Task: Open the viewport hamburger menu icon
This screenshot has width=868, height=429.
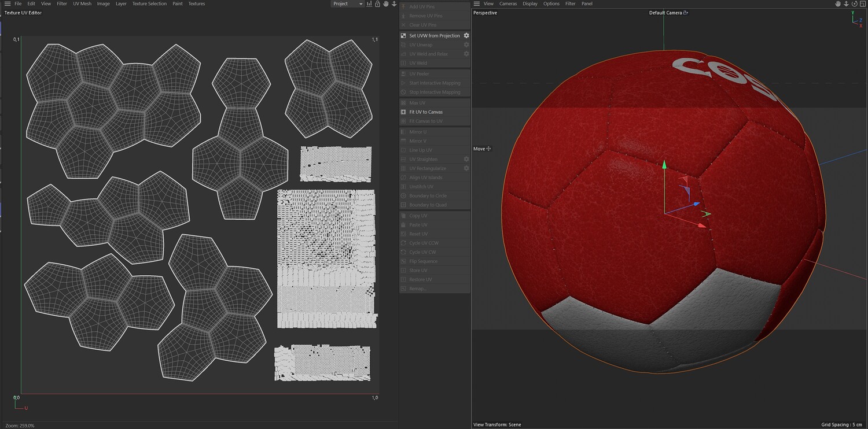Action: [477, 3]
